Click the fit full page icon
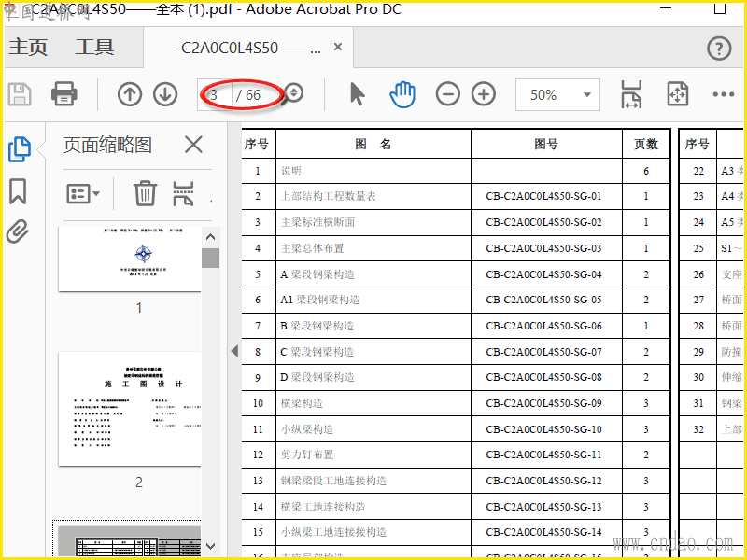 pos(678,94)
